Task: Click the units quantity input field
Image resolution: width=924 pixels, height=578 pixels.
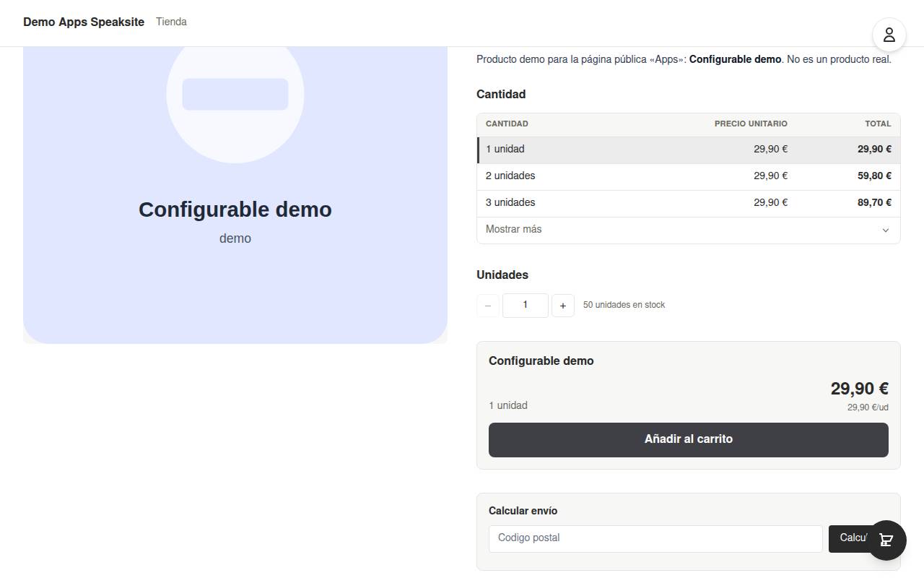Action: [x=526, y=305]
